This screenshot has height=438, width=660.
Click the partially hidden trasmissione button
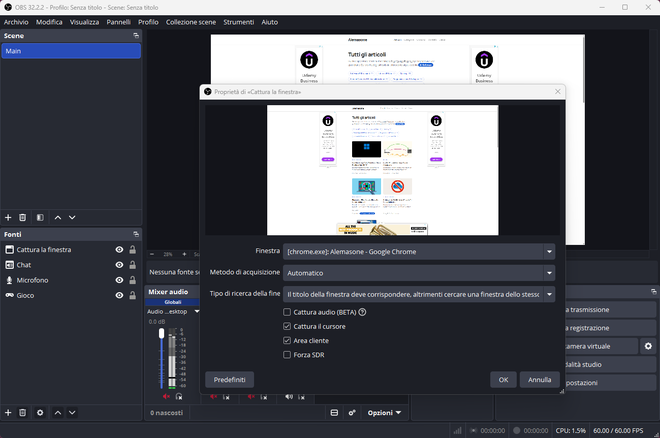(x=610, y=310)
